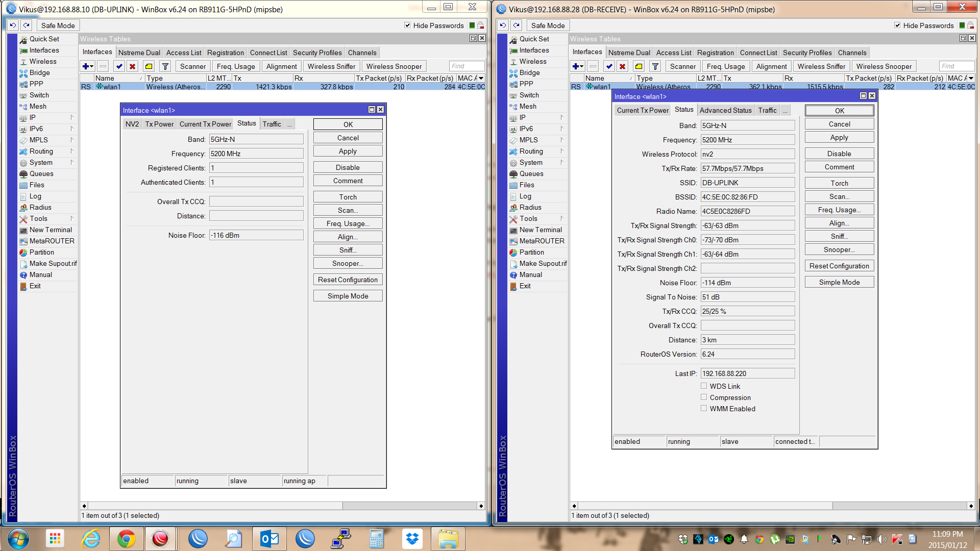Click the blue checkmark enable icon in left toolbar

point(119,66)
